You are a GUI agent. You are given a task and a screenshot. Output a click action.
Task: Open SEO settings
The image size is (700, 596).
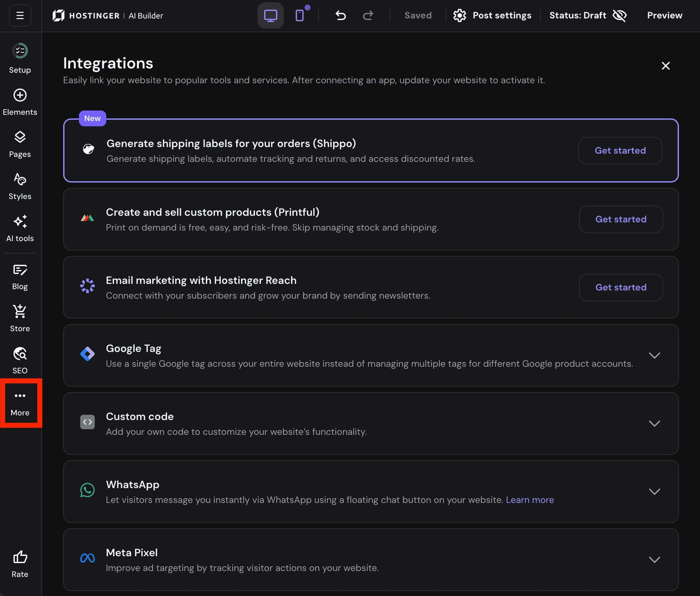[20, 361]
